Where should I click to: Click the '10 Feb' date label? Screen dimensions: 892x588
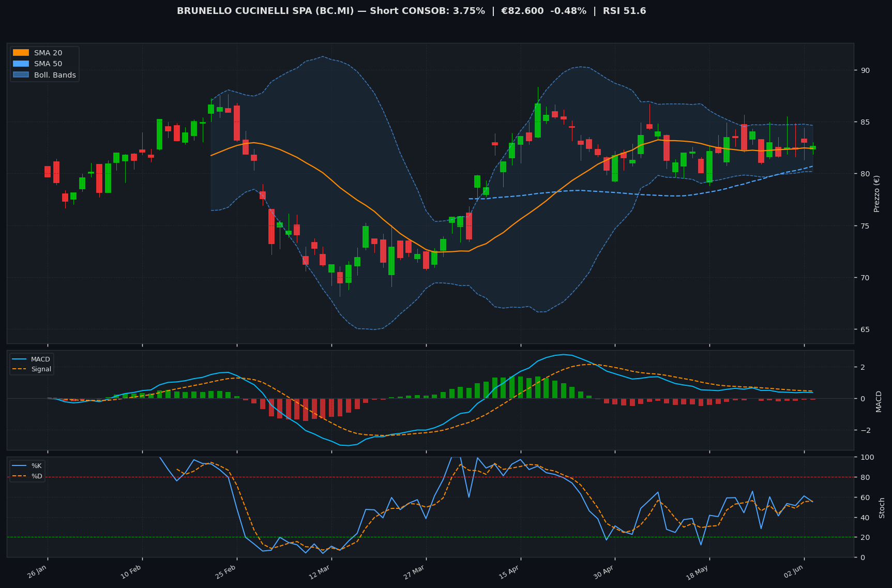coord(131,572)
